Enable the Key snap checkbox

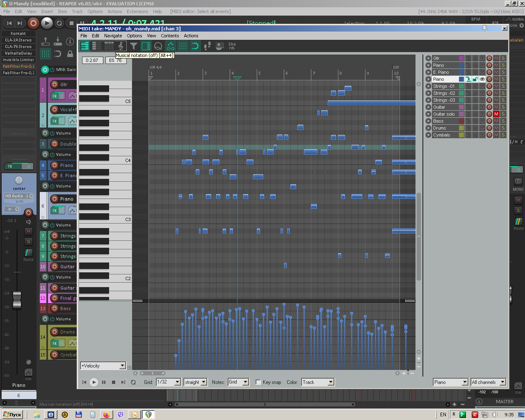258,382
